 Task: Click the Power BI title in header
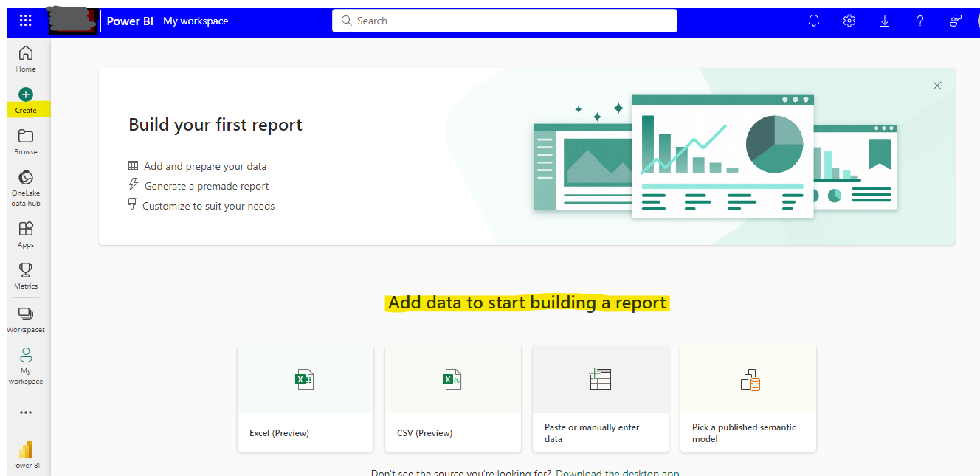(x=130, y=21)
